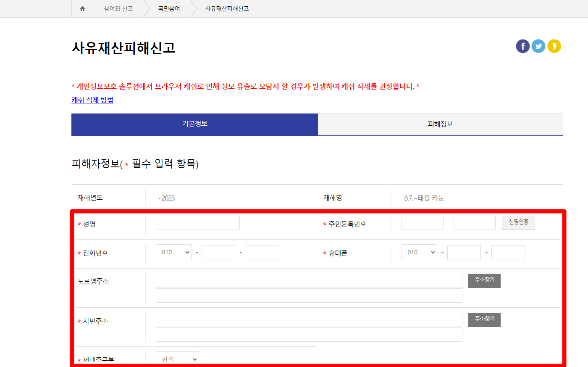Focus first 주민등록번호 input box
The image size is (588, 367).
click(423, 223)
